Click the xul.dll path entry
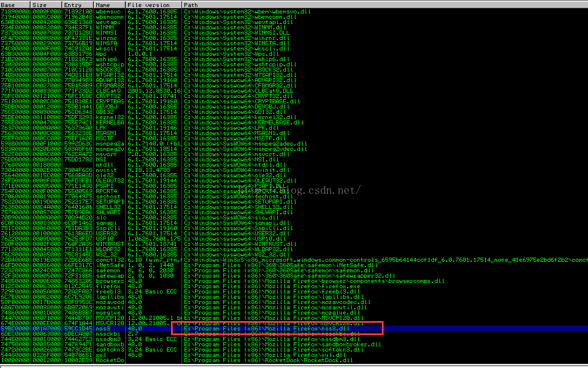The image size is (588, 368). (x=265, y=355)
